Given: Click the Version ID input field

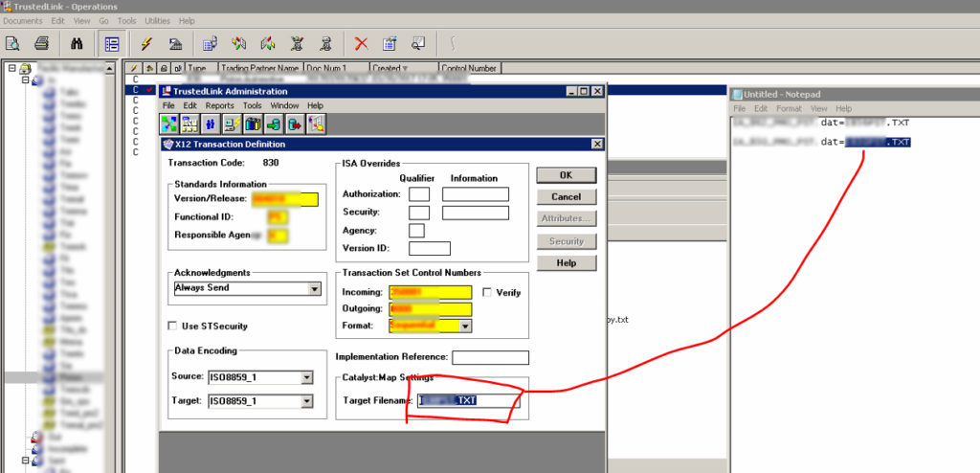Looking at the screenshot, I should [x=429, y=249].
